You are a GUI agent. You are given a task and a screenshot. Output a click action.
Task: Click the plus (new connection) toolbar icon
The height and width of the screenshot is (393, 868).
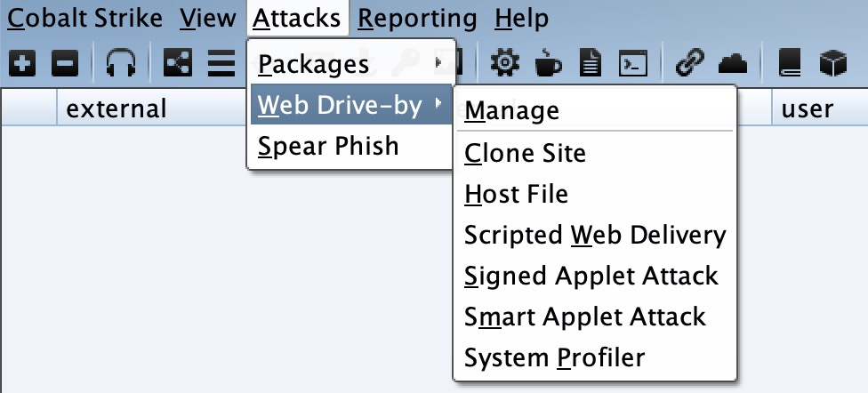pyautogui.click(x=22, y=62)
